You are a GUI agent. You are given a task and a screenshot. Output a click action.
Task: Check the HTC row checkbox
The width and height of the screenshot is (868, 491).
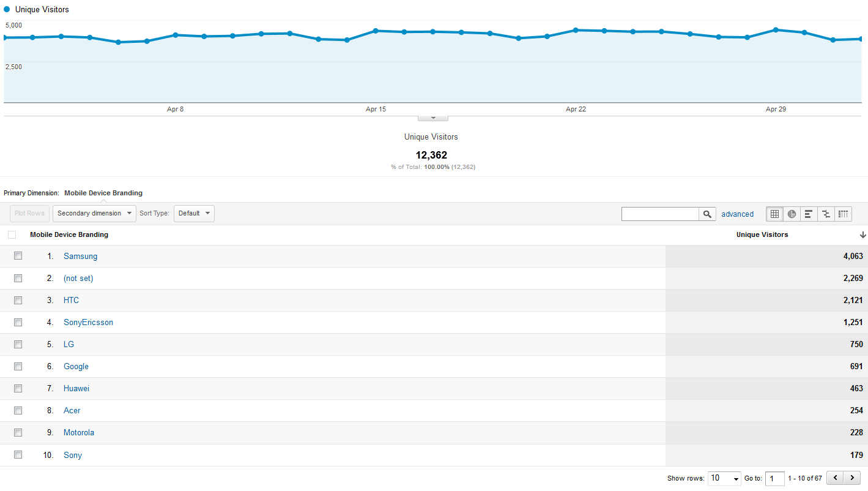click(18, 300)
